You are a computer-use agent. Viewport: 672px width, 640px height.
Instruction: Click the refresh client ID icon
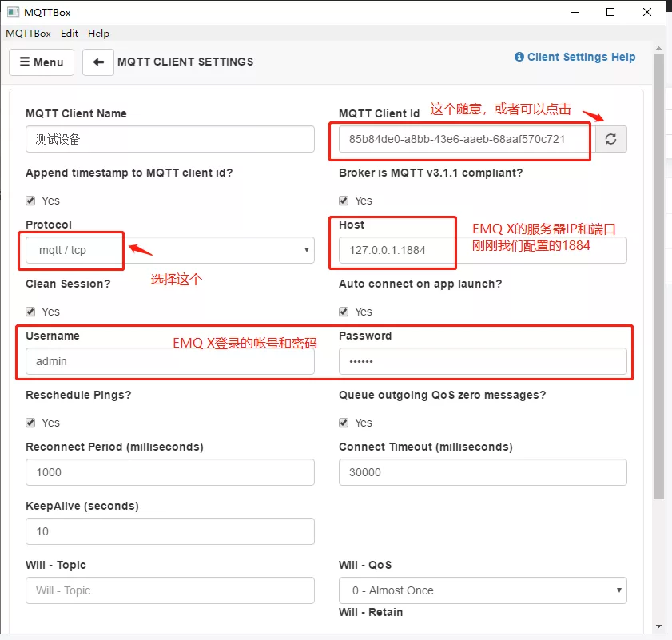click(610, 139)
